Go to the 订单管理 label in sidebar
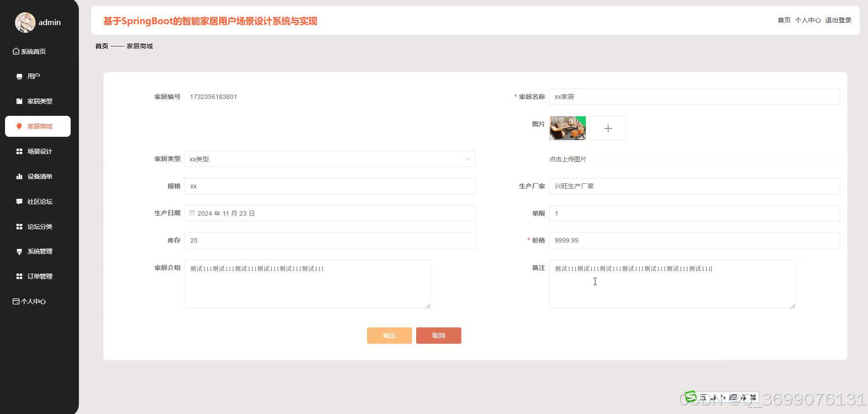 pos(40,276)
